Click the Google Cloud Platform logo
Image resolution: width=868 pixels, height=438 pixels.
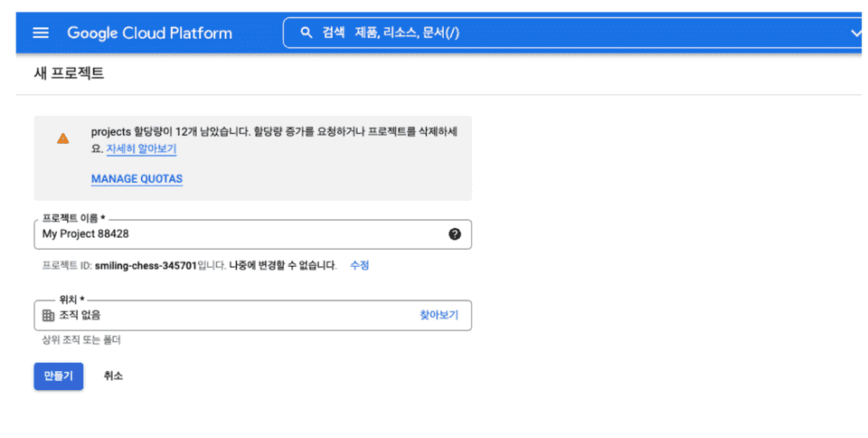tap(149, 33)
